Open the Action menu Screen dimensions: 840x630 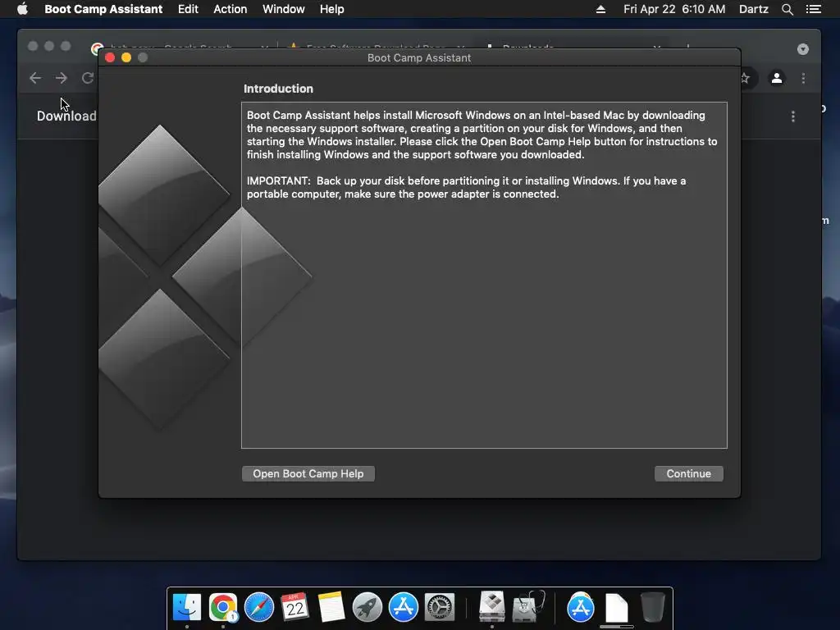[231, 9]
